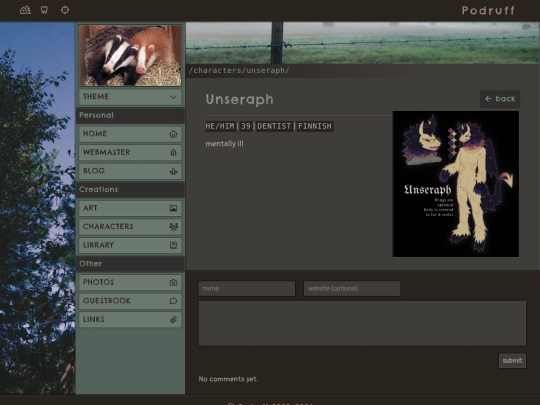Viewport: 540px width, 405px height.
Task: Click the picture icon beside ART
Action: (173, 208)
